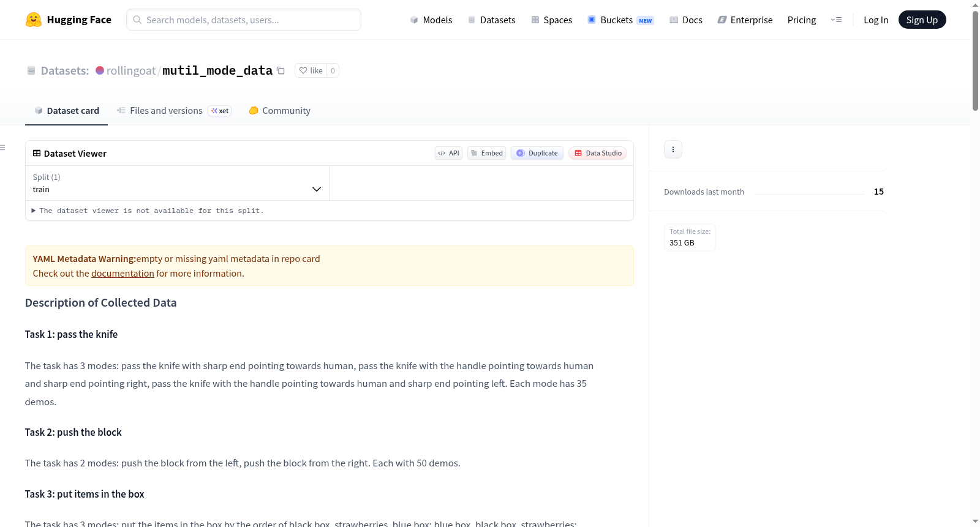Focus the search models, datasets, users field
980x527 pixels.
pos(244,20)
